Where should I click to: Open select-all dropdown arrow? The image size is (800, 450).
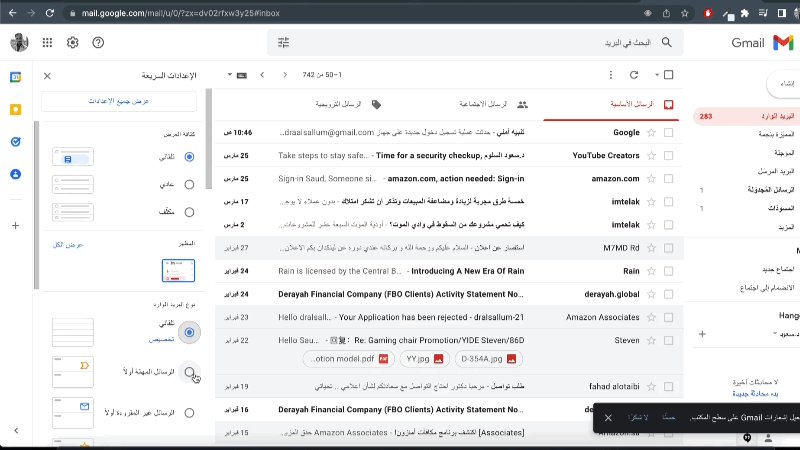[657, 75]
